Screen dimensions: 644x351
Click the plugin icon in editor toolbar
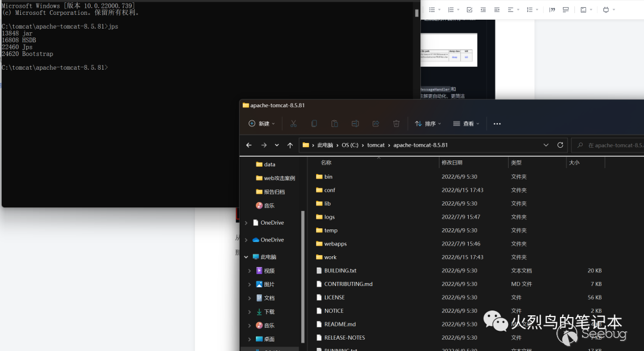(606, 10)
